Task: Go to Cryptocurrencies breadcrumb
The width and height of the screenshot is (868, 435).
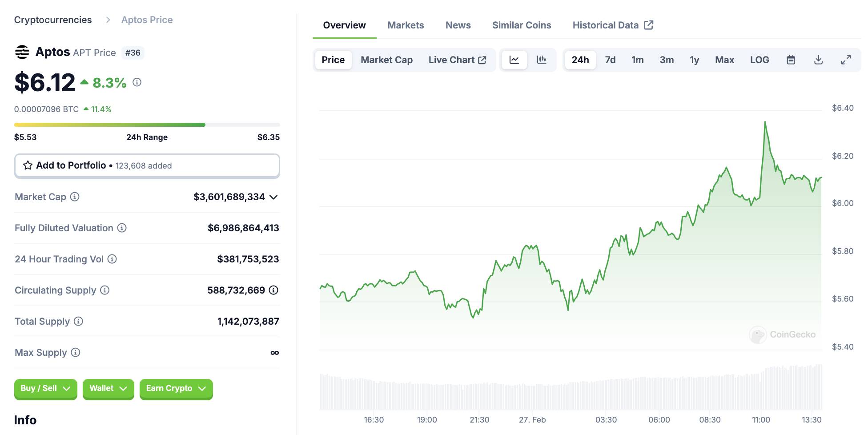Action: click(53, 20)
